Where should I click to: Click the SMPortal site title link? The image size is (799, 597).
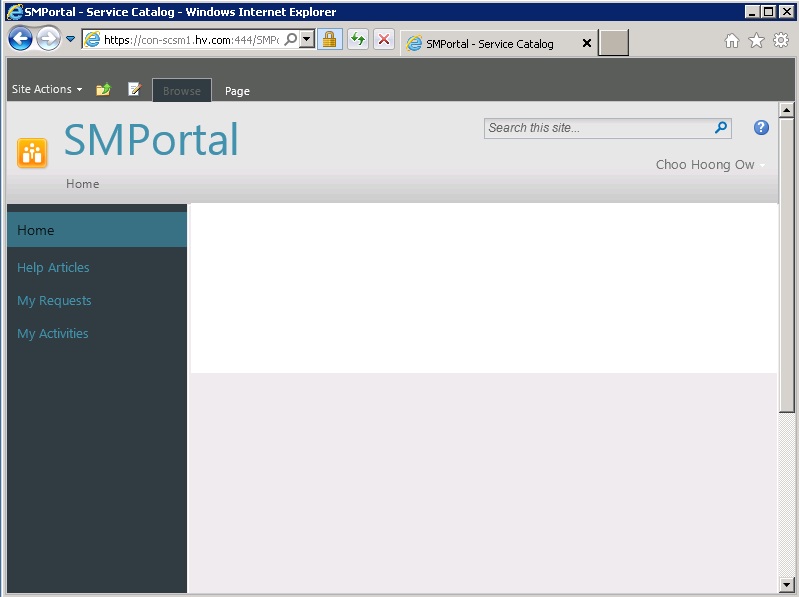point(151,139)
